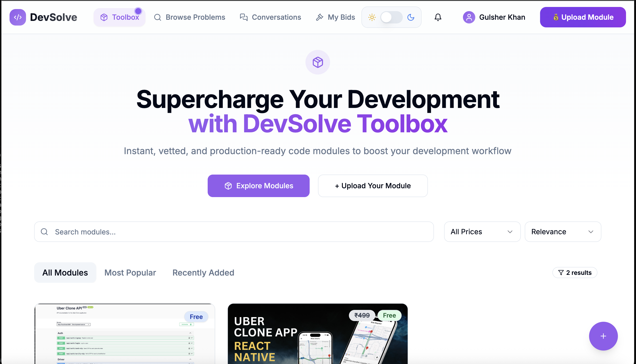Screen dimensions: 636x364
Task: Open the Uber Clone API module thumbnail
Action: click(125, 334)
